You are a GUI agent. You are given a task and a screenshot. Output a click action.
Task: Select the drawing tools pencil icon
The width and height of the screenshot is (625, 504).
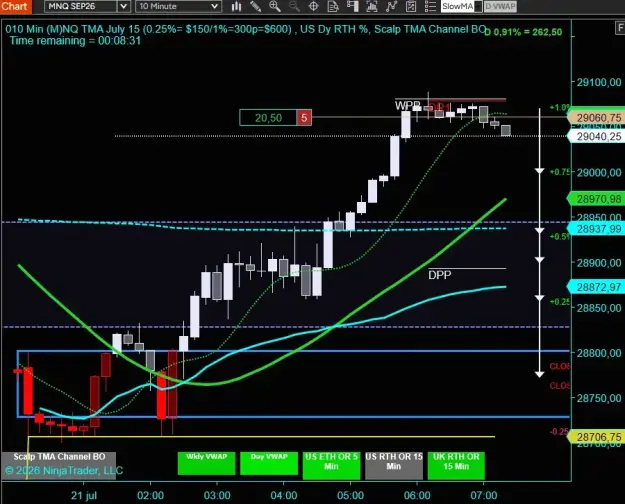256,6
